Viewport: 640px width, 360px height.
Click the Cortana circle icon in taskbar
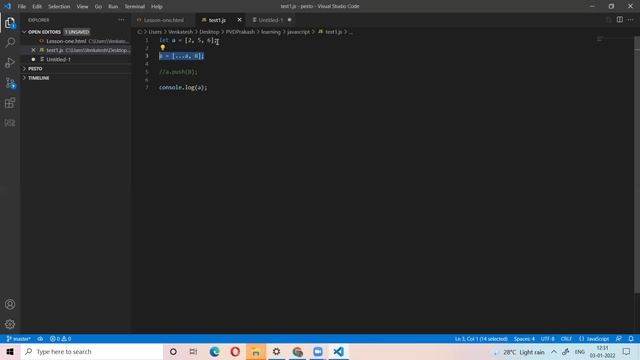click(x=173, y=352)
